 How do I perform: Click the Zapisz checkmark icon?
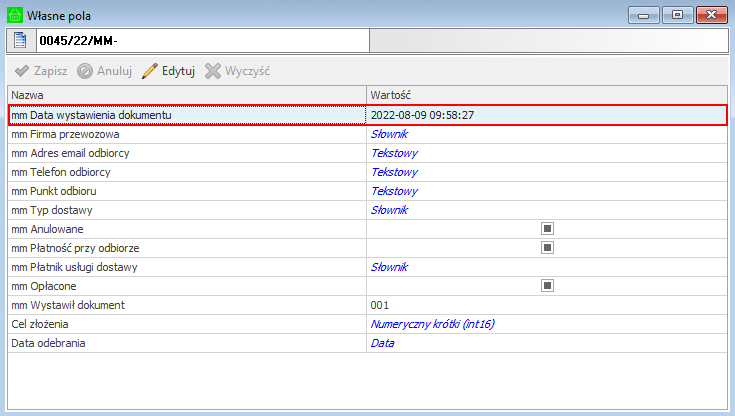click(21, 72)
